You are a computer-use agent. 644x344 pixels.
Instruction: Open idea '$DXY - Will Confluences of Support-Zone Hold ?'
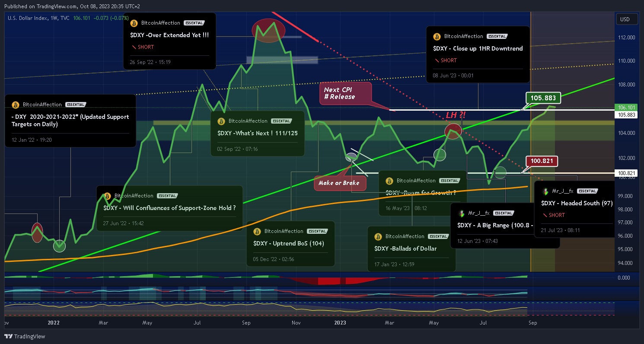(x=169, y=208)
